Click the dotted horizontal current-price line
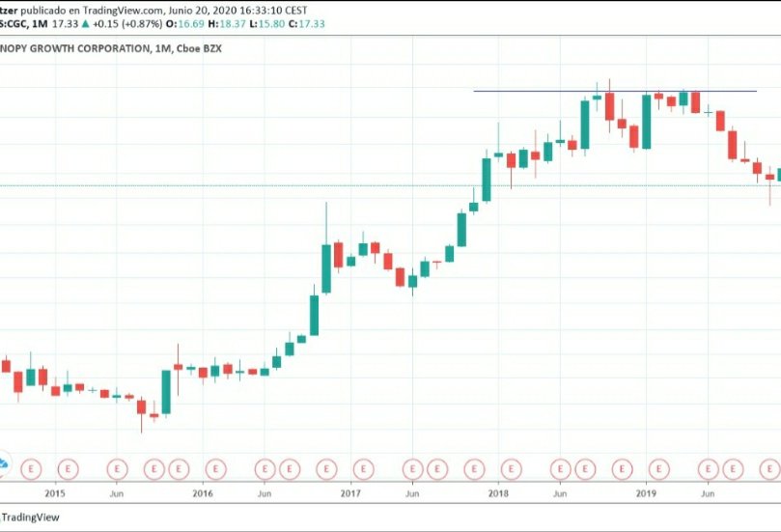This screenshot has width=781, height=532. (390, 185)
